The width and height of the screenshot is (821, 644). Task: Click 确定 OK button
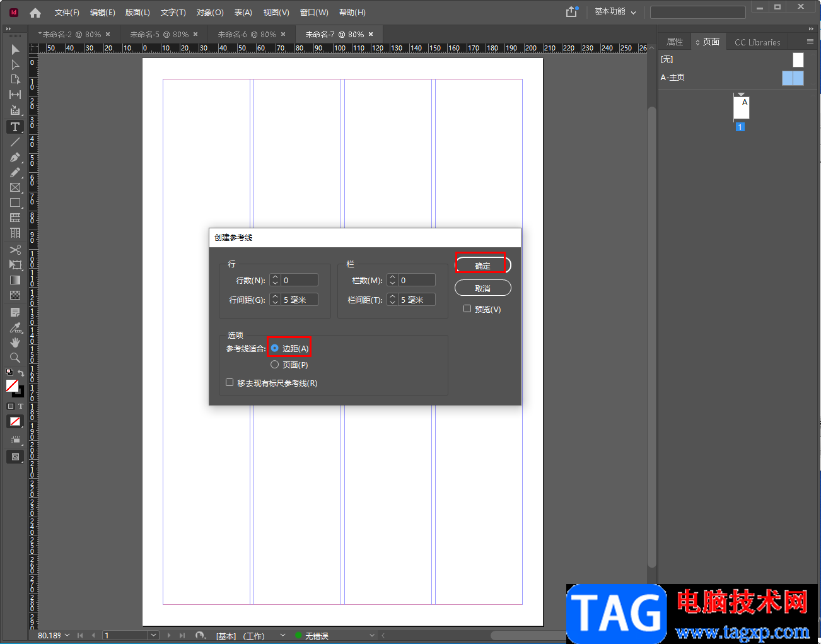(x=483, y=266)
